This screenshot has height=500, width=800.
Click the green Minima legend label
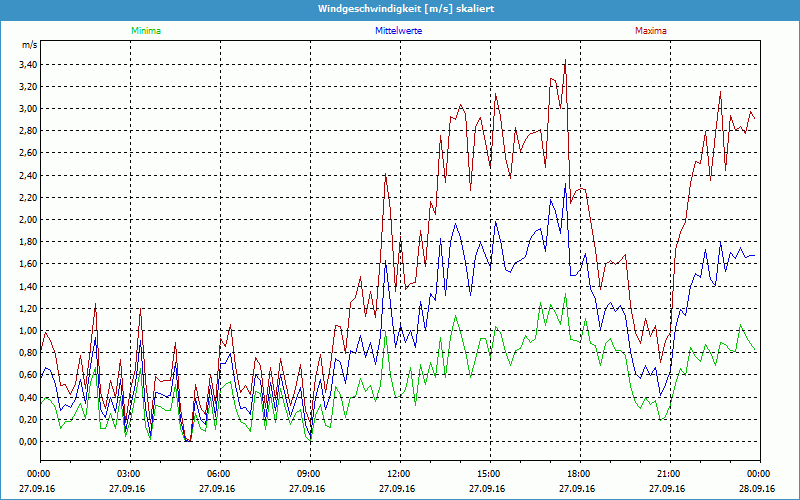[145, 31]
